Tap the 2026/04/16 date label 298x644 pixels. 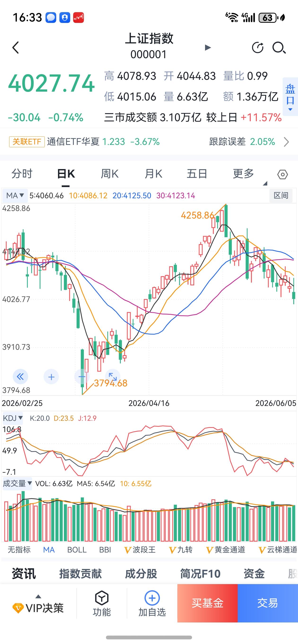(149, 403)
